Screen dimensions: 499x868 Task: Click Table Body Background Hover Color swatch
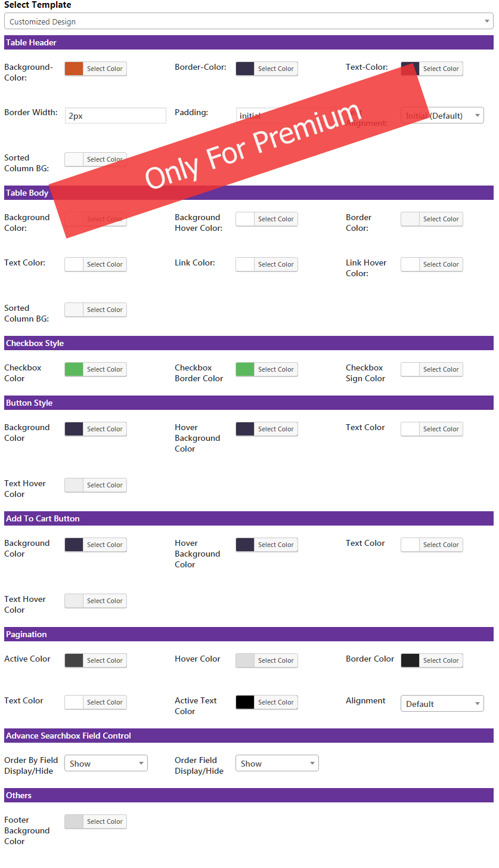245,219
